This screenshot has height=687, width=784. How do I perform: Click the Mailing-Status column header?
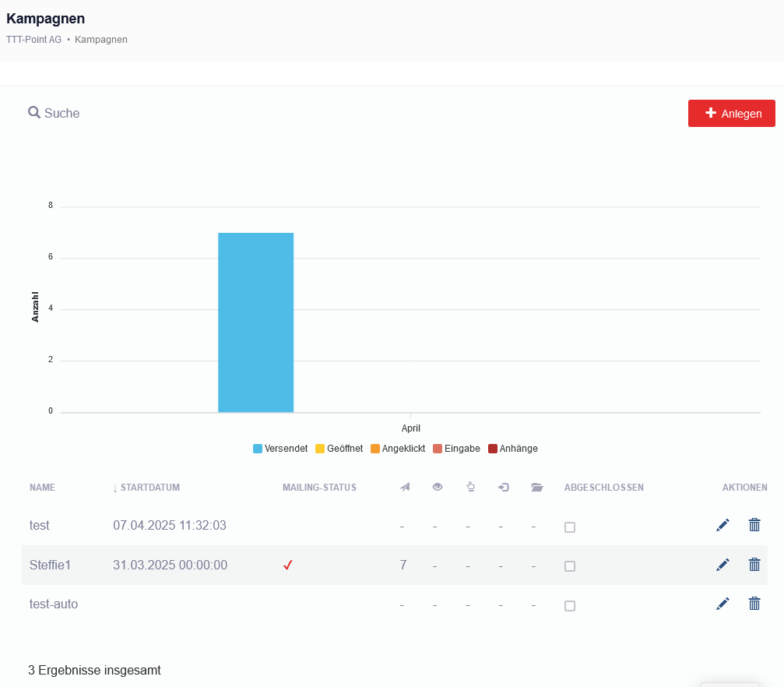click(x=319, y=488)
